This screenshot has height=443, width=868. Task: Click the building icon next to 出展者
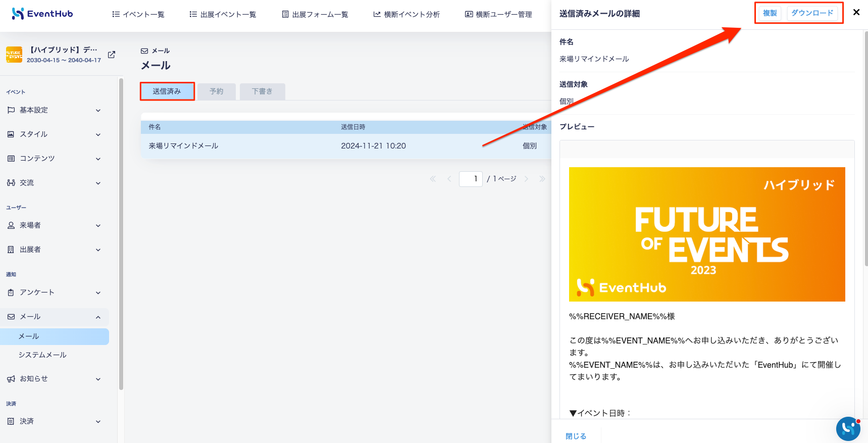click(11, 250)
